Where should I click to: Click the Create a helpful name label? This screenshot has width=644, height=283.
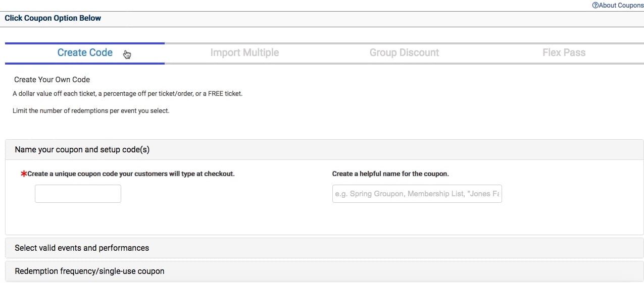(390, 174)
